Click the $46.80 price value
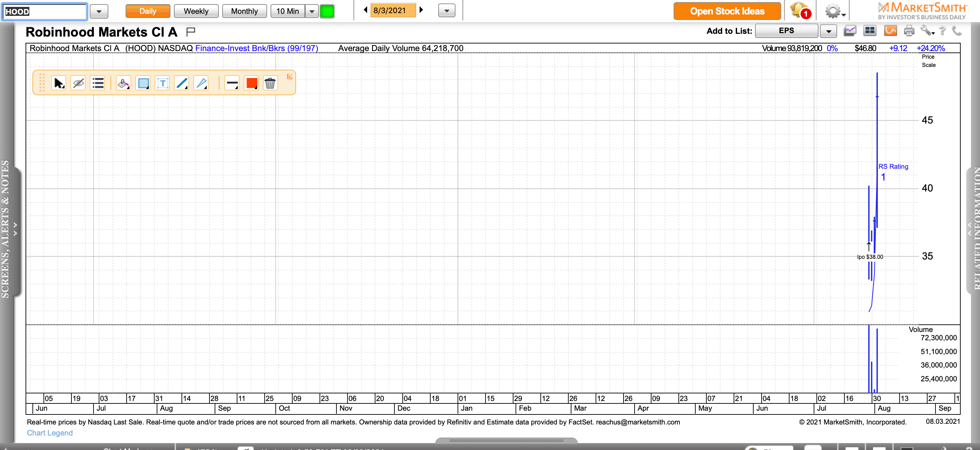Screen dimensions: 980x450 click(865, 48)
